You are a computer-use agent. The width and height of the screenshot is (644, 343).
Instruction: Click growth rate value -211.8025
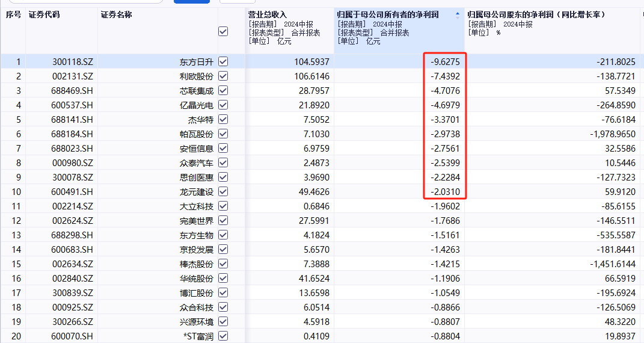click(616, 62)
